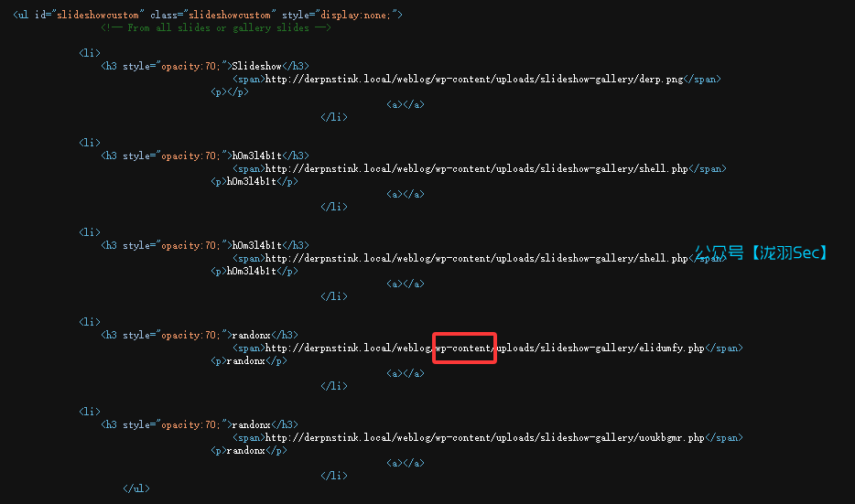
Task: Click the second shell.php URL near the watermark
Action: point(476,259)
